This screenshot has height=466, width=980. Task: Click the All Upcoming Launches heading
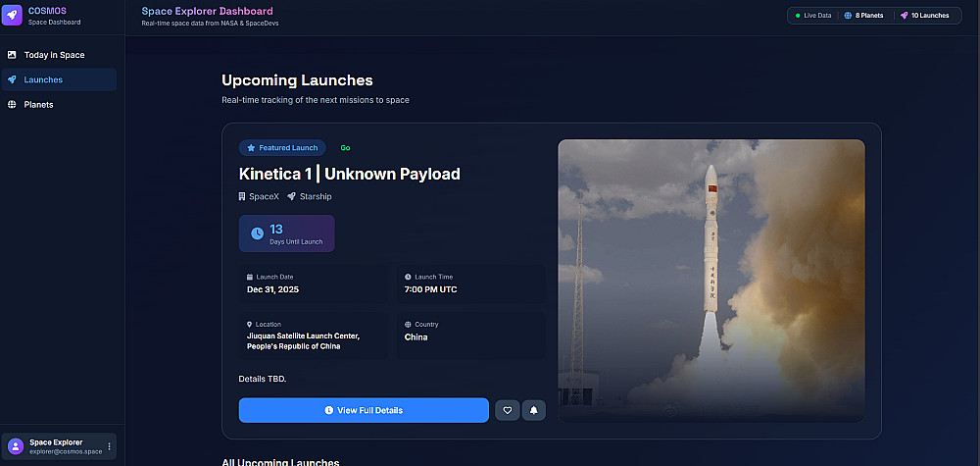click(280, 462)
